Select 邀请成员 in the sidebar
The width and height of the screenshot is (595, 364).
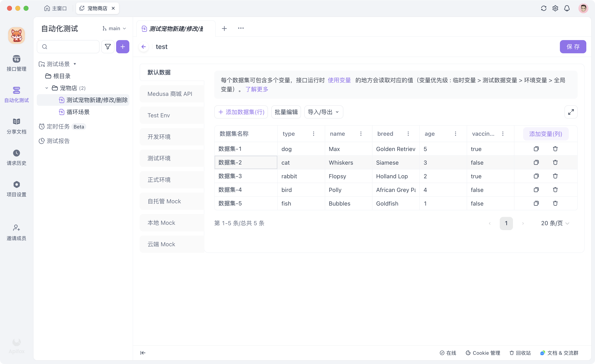pos(16,232)
